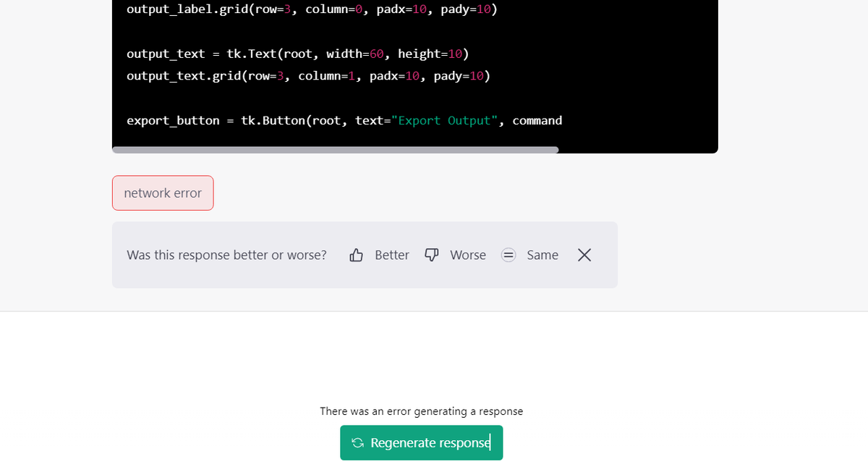Click the export_button code line
868x472 pixels.
coord(344,120)
